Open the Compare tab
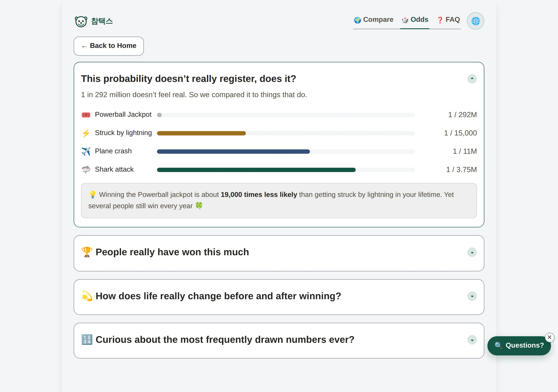558x392 pixels. pyautogui.click(x=374, y=20)
